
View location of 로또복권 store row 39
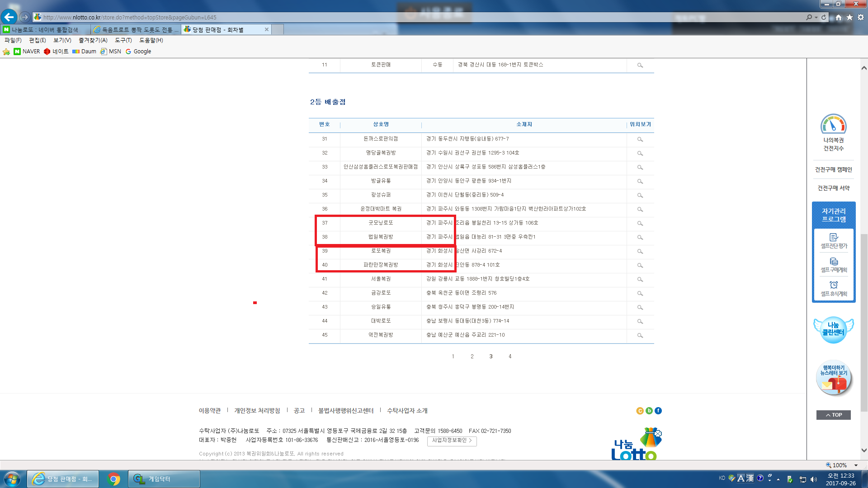[x=640, y=251]
